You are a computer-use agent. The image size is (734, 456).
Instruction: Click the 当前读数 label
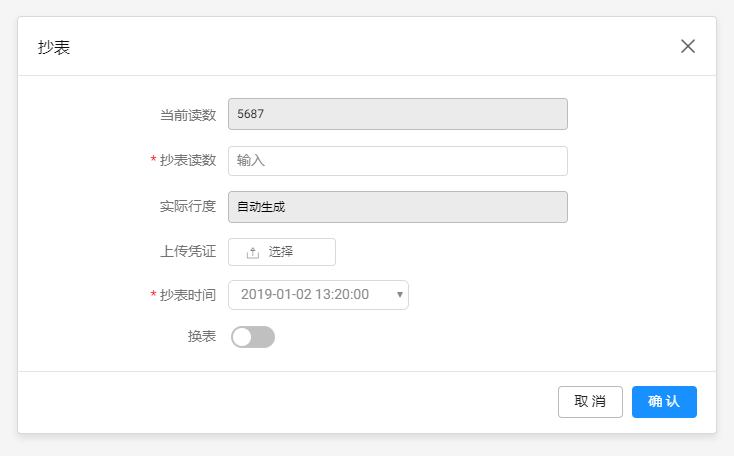point(188,115)
